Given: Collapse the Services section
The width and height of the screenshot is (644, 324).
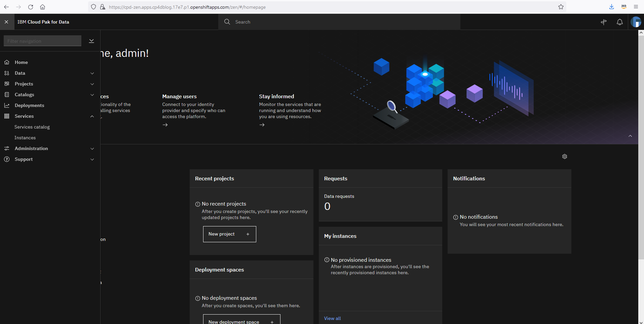Looking at the screenshot, I should point(92,116).
